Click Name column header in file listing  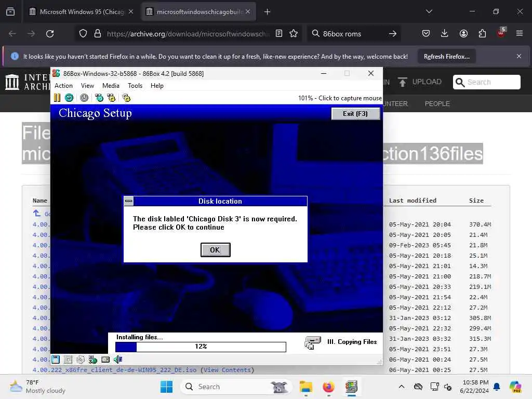[39, 201]
